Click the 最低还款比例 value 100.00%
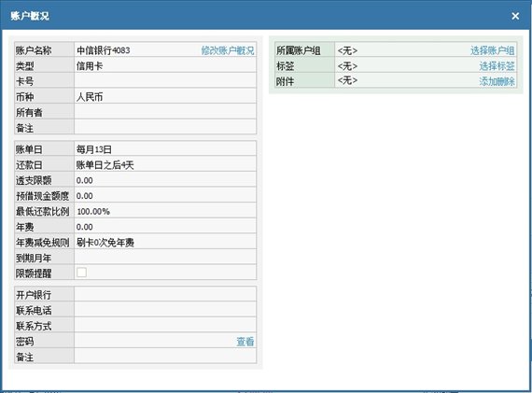Image resolution: width=532 pixels, height=393 pixels. click(93, 212)
